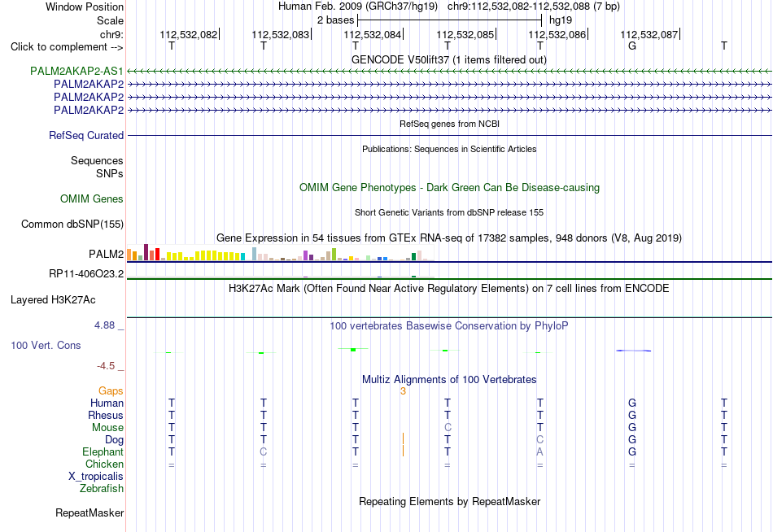The image size is (773, 532).
Task: Click the G base in reference sequence row
Action: click(632, 46)
